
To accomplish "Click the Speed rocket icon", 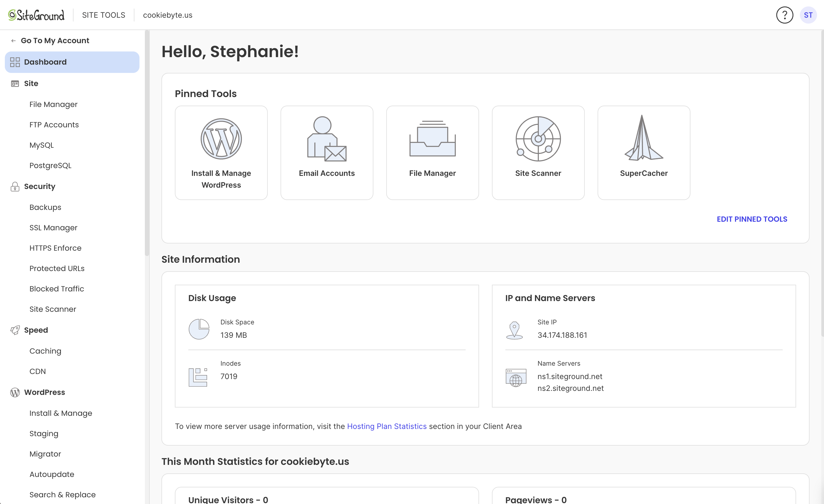I will click(15, 330).
